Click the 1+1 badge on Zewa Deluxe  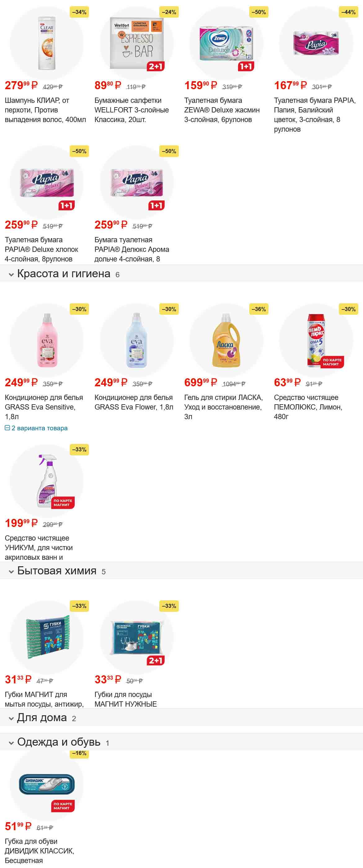click(x=246, y=66)
